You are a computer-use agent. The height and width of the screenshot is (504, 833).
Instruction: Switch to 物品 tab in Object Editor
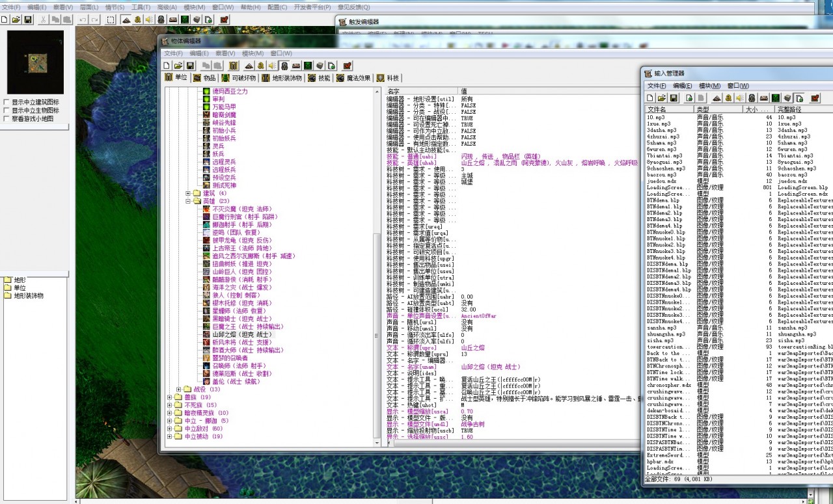click(204, 78)
